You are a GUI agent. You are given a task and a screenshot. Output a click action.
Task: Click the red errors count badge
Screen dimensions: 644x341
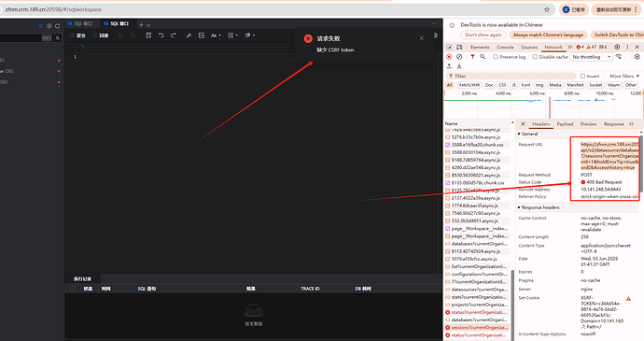tap(580, 48)
